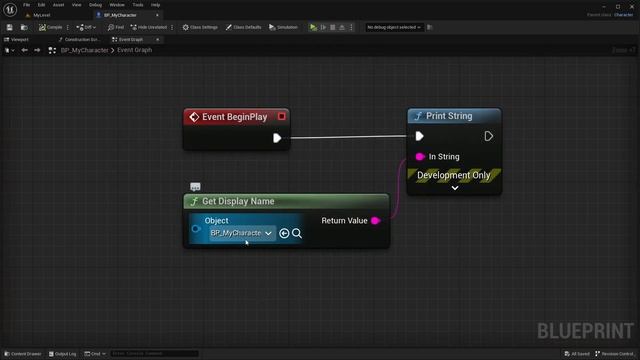Click the console command input field
Screen dimensions: 640x360
coord(154,354)
